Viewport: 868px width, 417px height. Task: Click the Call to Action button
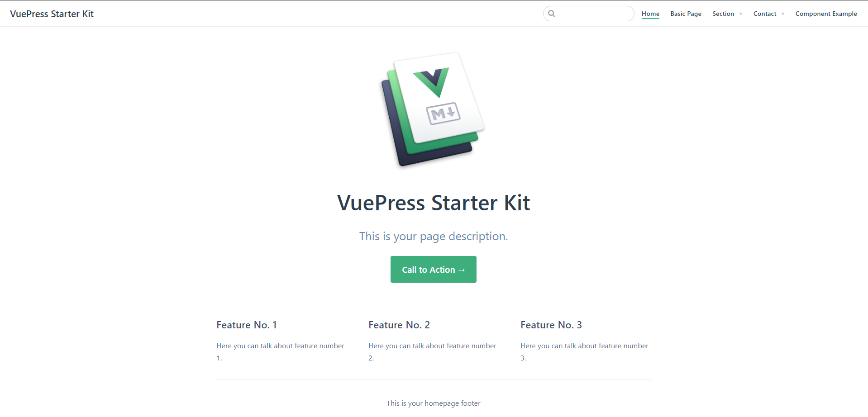434,270
